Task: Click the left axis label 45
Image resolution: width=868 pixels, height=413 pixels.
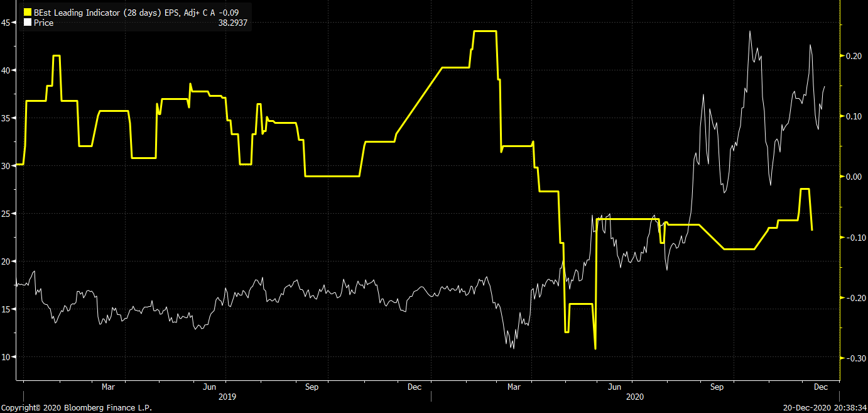Action: pyautogui.click(x=6, y=23)
